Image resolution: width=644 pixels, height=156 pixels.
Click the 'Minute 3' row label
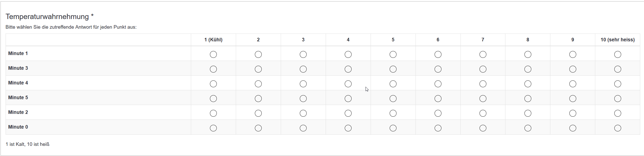pos(18,68)
